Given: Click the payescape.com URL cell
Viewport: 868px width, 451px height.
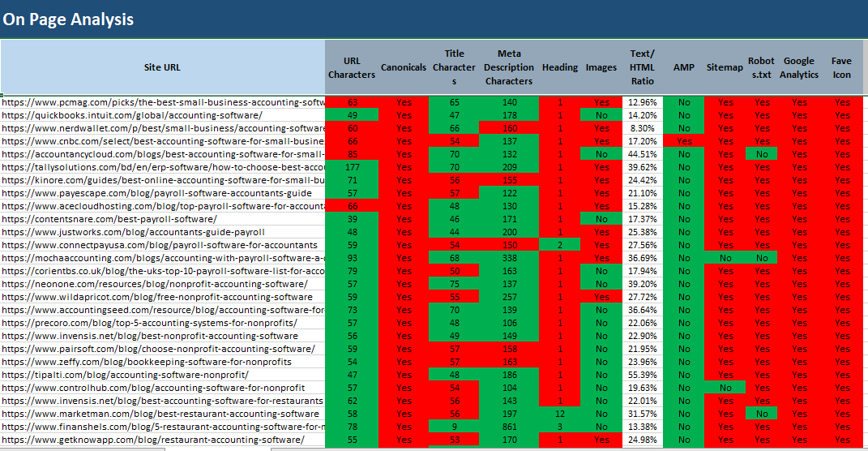Looking at the screenshot, I should [163, 193].
